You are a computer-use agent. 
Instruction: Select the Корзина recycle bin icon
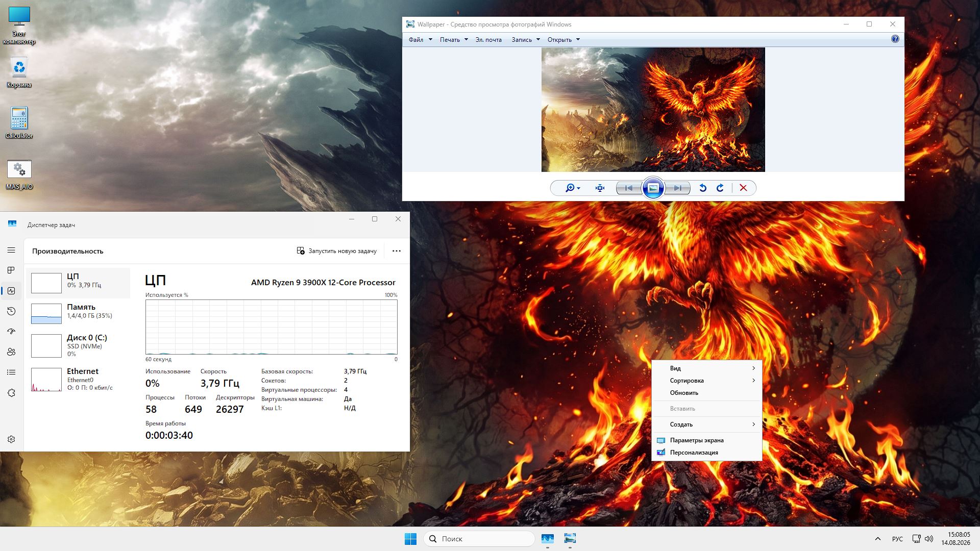19,72
